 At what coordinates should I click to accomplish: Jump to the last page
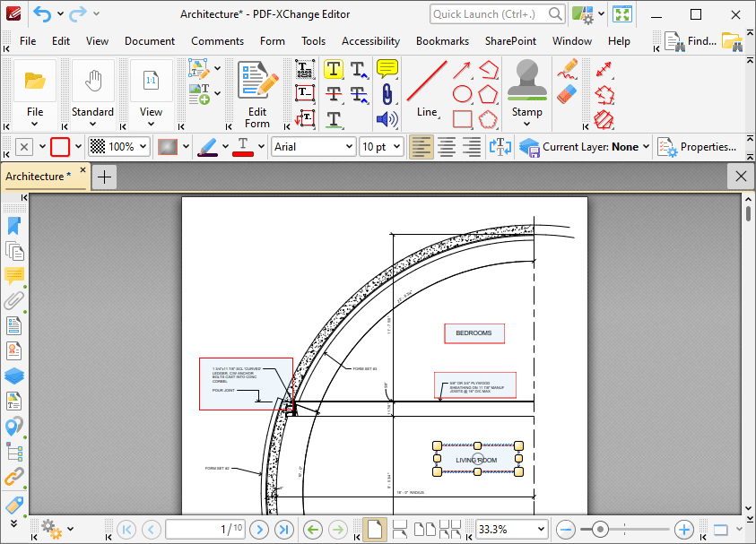click(x=284, y=530)
